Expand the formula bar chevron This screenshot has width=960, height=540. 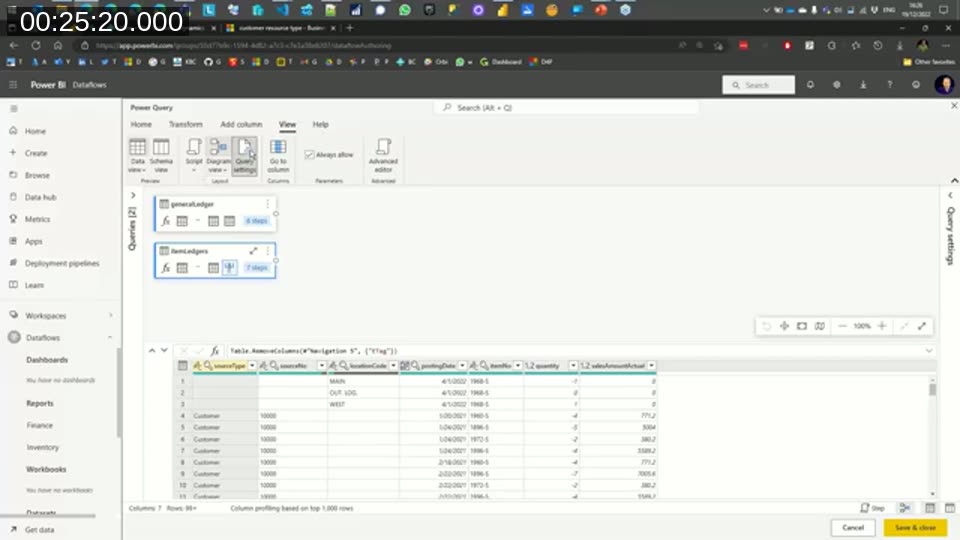pos(929,351)
